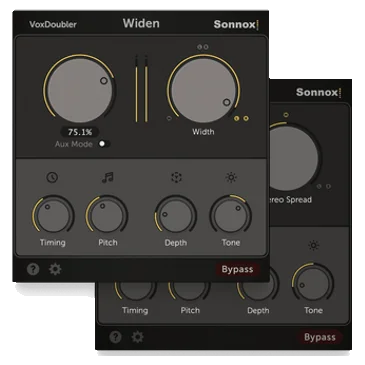
Task: Click the Tone knob in the rear window
Action: coord(313,283)
